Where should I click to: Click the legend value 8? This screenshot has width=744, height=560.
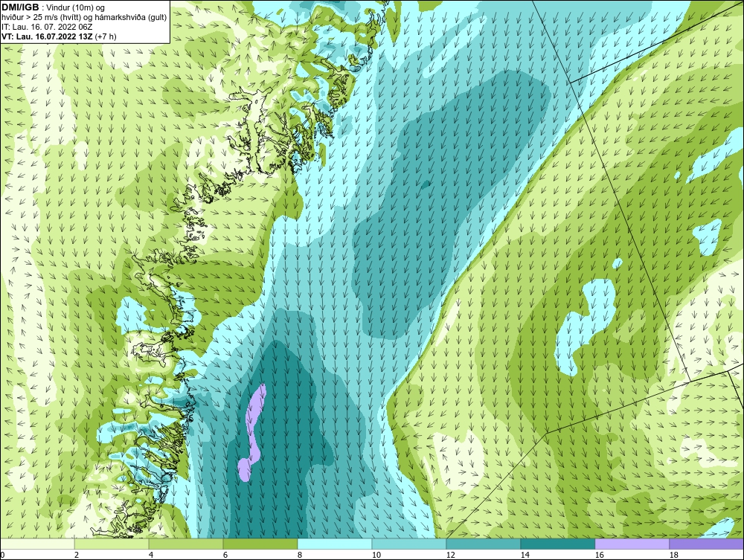click(x=300, y=555)
